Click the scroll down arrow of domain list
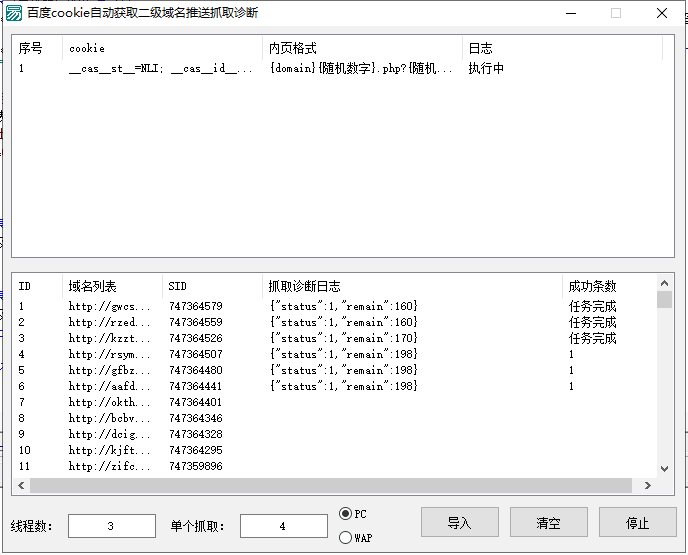The image size is (688, 555). click(664, 469)
